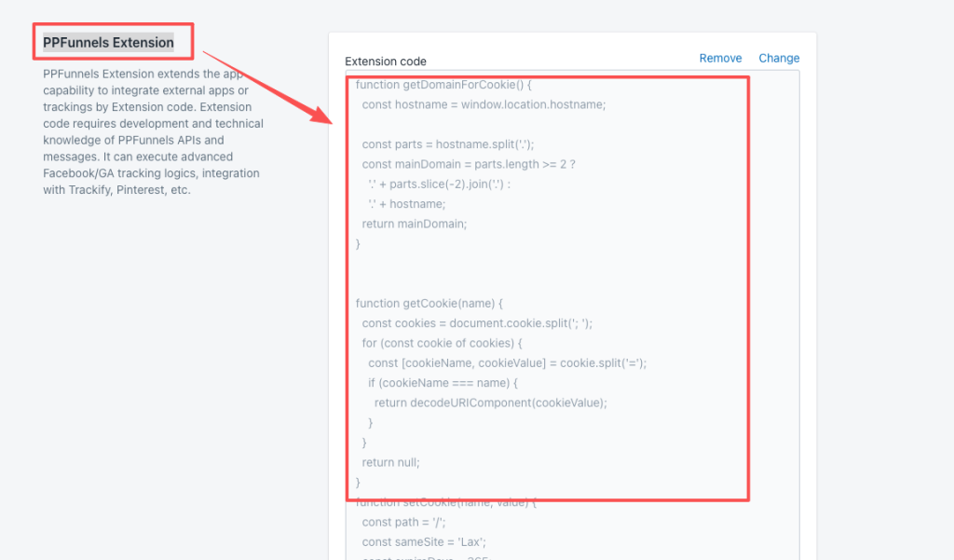Click the const sameSite = 'Lax' line
954x560 pixels.
(408, 541)
